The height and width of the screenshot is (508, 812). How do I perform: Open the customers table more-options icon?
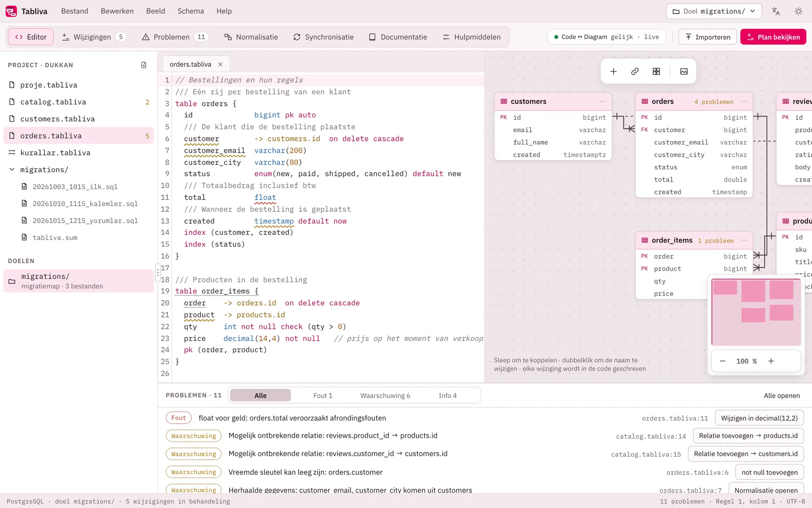[x=603, y=102]
